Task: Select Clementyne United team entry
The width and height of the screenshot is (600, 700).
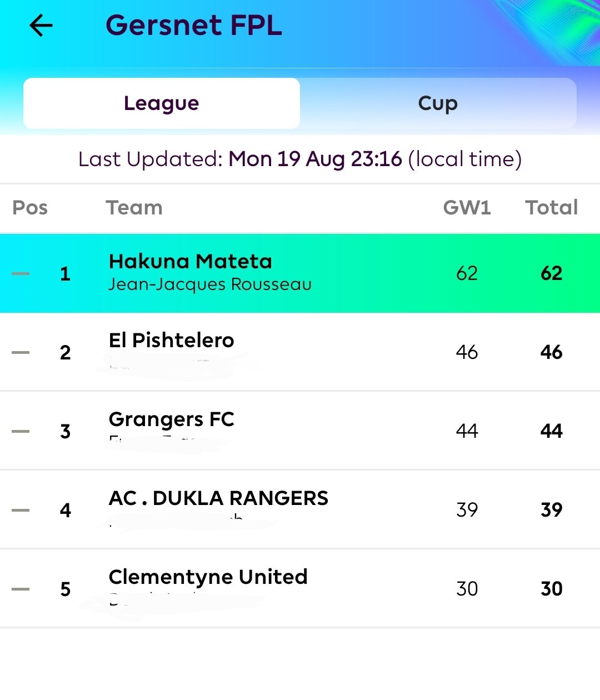Action: tap(300, 589)
